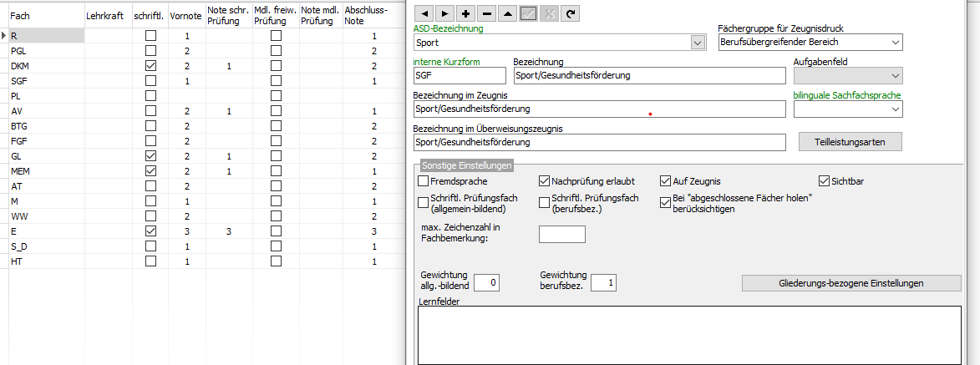
Task: Click into the Lernfelder text area
Action: click(688, 335)
